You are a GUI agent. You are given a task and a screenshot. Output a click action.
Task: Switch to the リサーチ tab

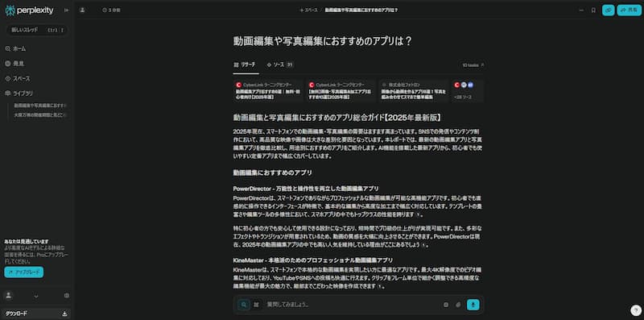coord(245,64)
